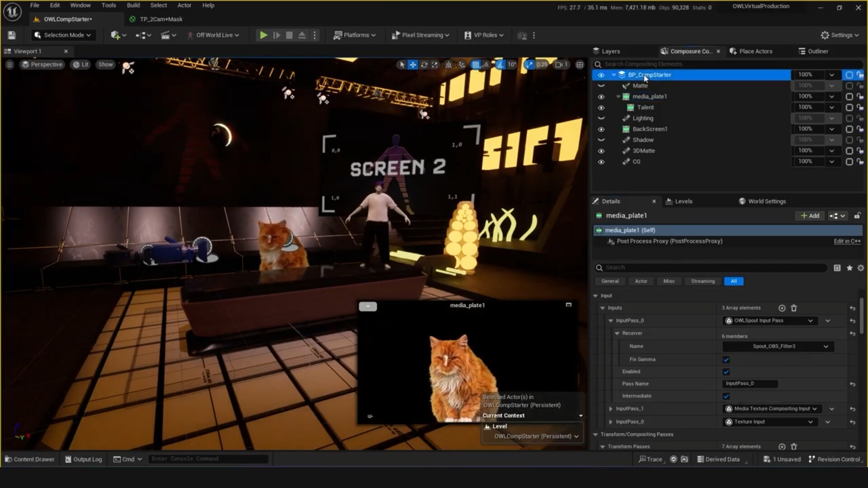Open BP_CompStarter opacity dropdown arrow

(831, 75)
